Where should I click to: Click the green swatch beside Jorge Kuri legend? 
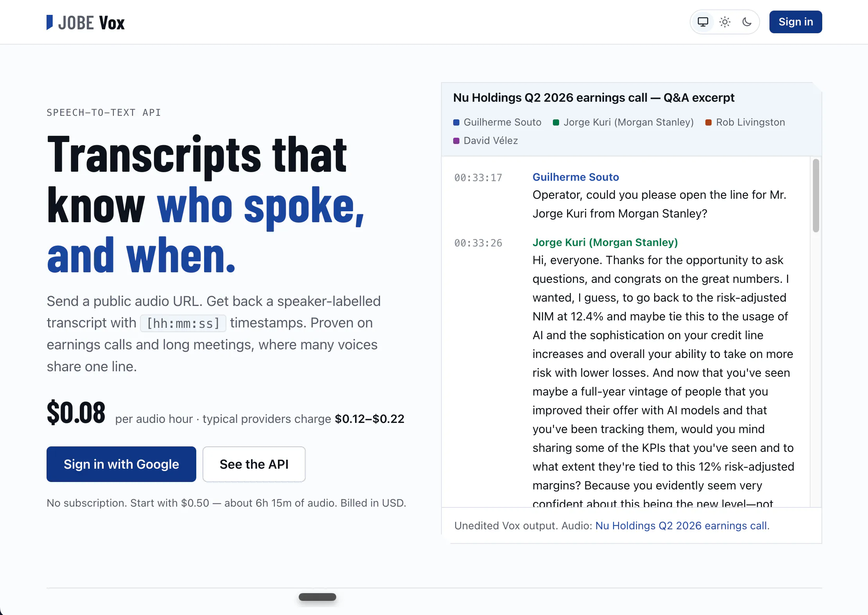[x=556, y=122]
